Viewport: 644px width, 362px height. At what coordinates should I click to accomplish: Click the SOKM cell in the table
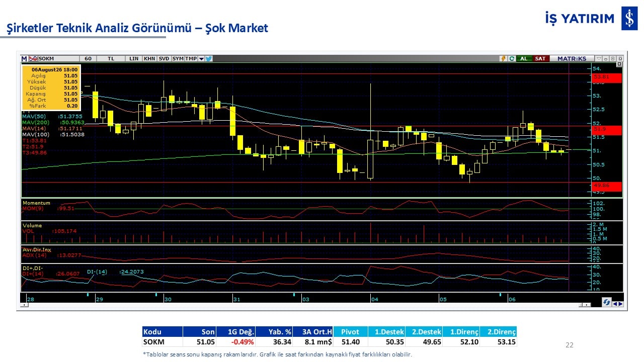click(162, 342)
